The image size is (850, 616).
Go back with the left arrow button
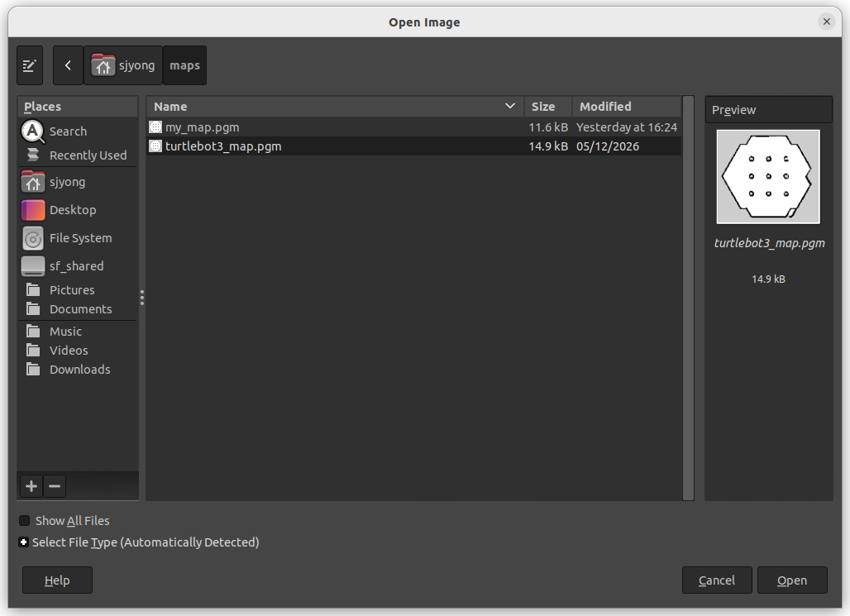point(68,65)
